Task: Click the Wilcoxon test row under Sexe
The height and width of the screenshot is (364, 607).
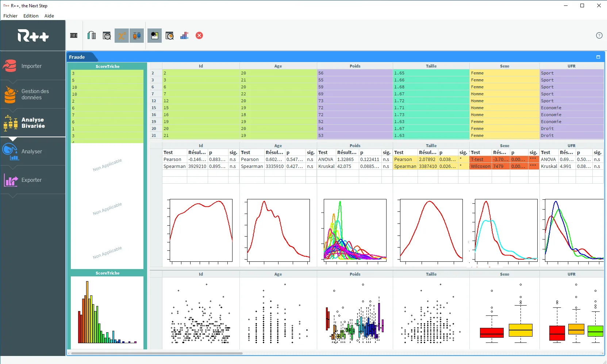Action: (x=504, y=166)
